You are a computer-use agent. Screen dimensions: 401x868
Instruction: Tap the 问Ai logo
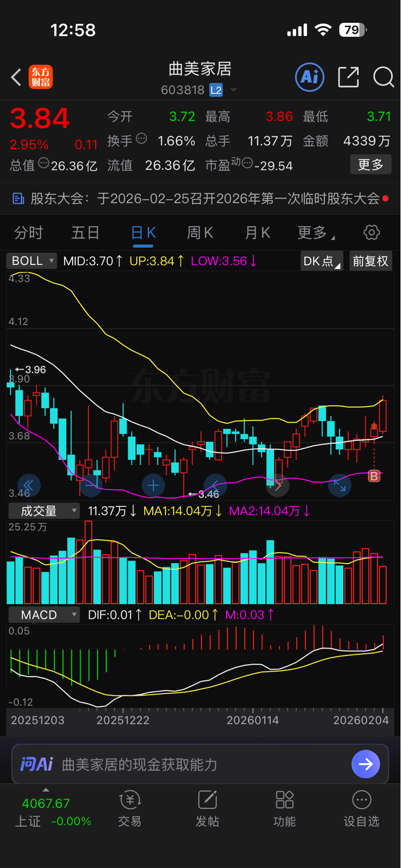(37, 764)
